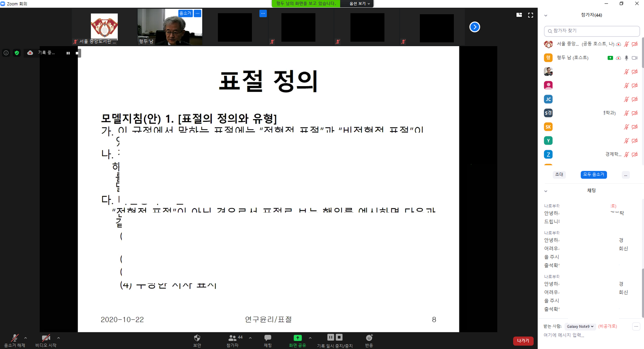Image resolution: width=644 pixels, height=349 pixels.
Task: Click muted mic icon in Y participant row
Action: [626, 141]
